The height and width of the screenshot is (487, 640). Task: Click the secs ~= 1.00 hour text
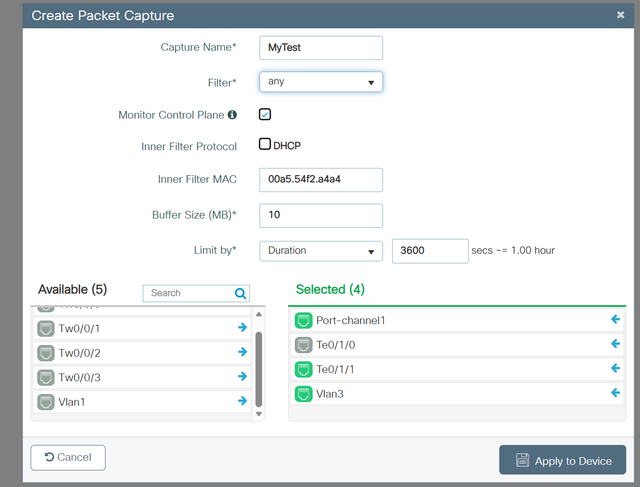(x=513, y=251)
